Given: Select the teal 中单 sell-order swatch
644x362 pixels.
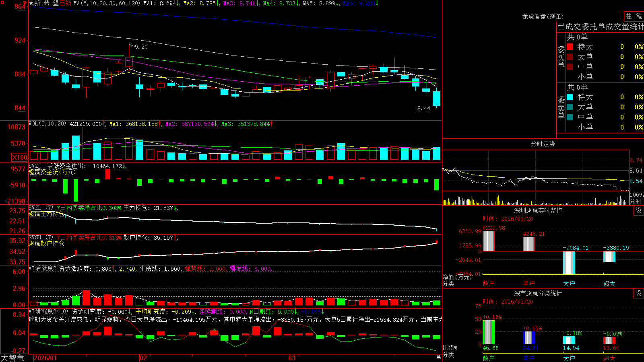Looking at the screenshot, I should coord(570,117).
